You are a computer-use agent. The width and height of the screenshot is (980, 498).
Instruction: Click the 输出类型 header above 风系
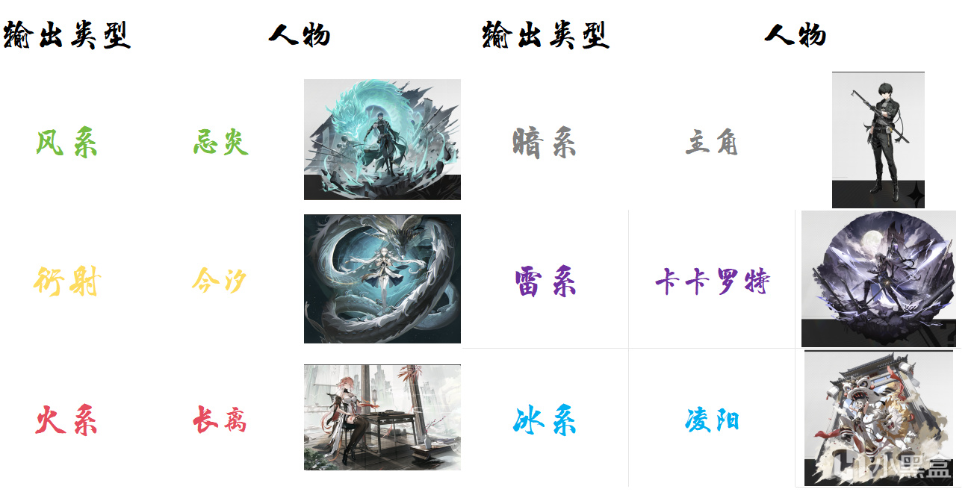[67, 35]
